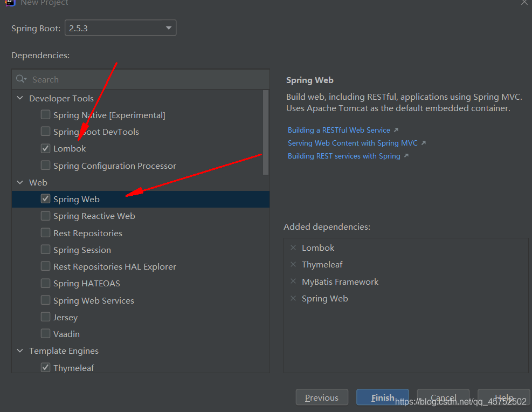This screenshot has width=532, height=412.
Task: Click the Cancel button
Action: point(443,397)
